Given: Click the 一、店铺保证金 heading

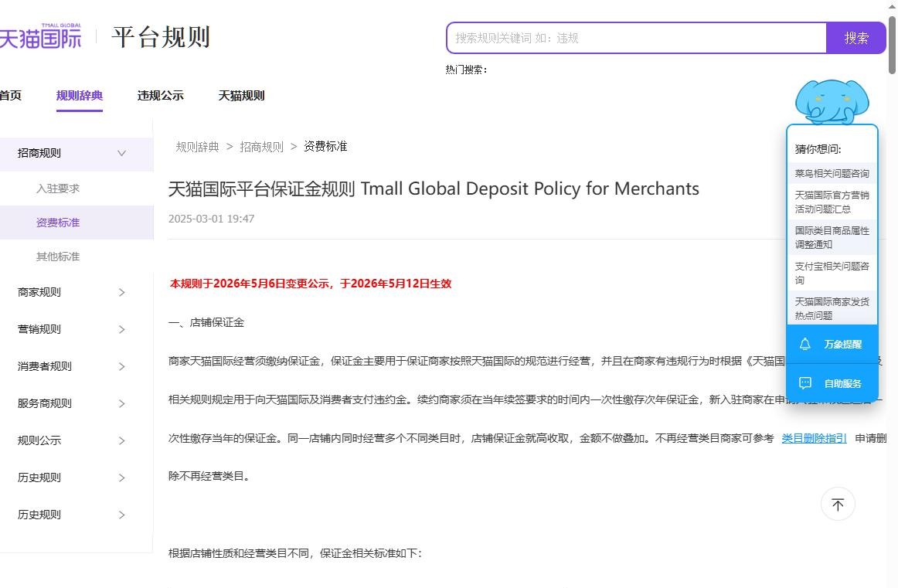Looking at the screenshot, I should click(x=206, y=322).
